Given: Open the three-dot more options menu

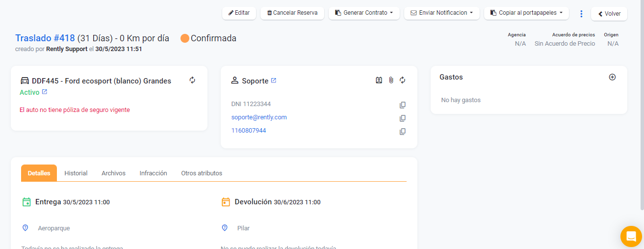Looking at the screenshot, I should 581,14.
